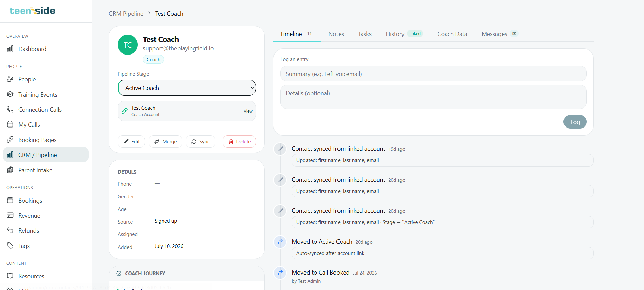
Task: Click the linked account chain icon
Action: tap(125, 111)
